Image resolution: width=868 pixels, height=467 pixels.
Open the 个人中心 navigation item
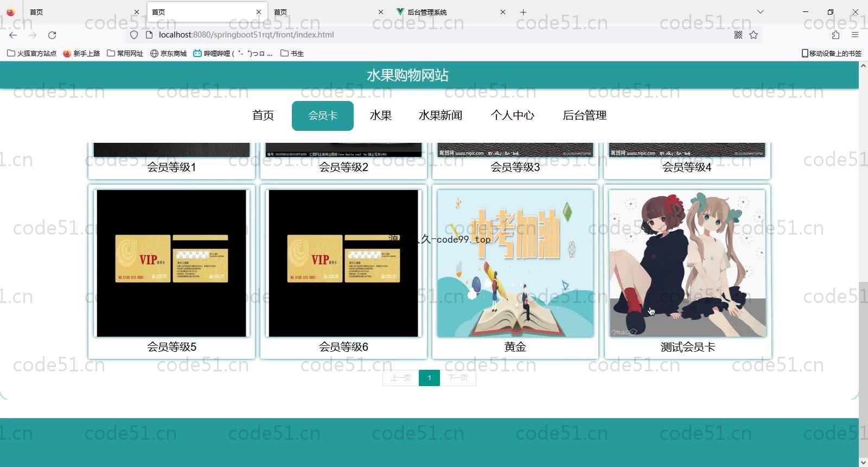tap(513, 116)
